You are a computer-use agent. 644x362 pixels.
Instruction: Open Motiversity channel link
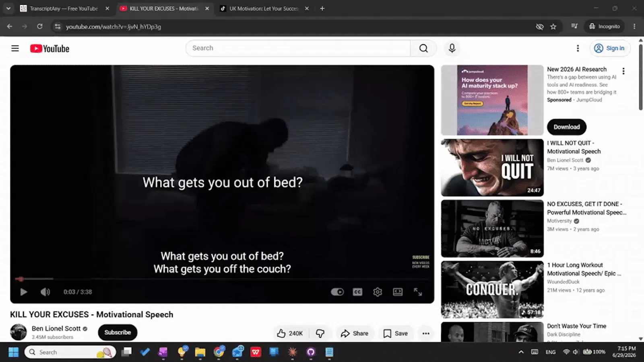[x=559, y=221]
